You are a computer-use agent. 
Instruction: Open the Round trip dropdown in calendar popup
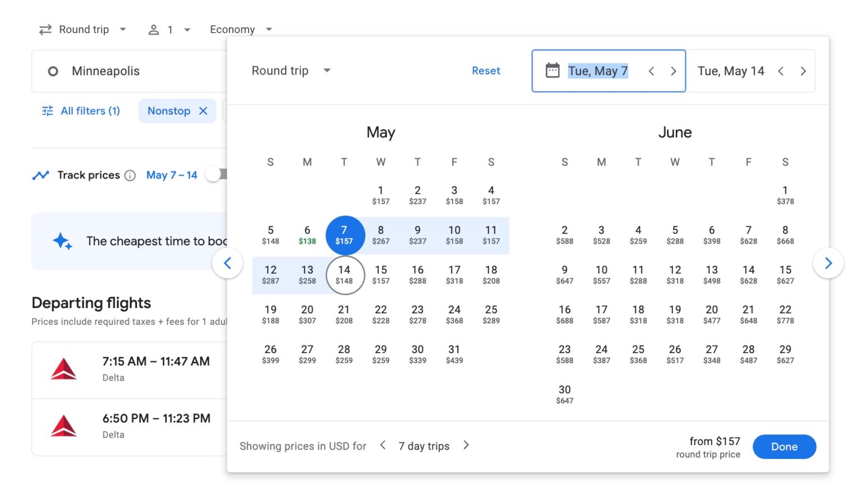pos(291,71)
